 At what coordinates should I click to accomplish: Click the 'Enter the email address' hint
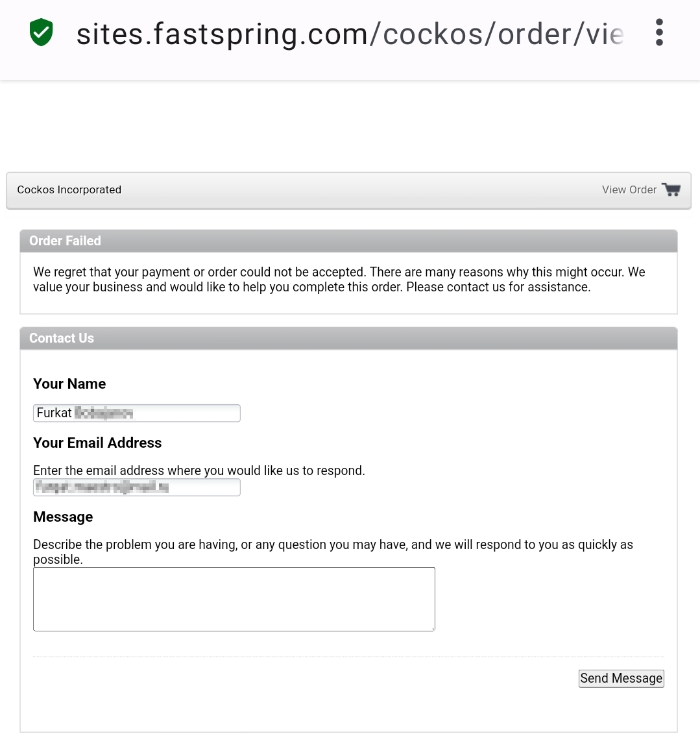pos(199,470)
